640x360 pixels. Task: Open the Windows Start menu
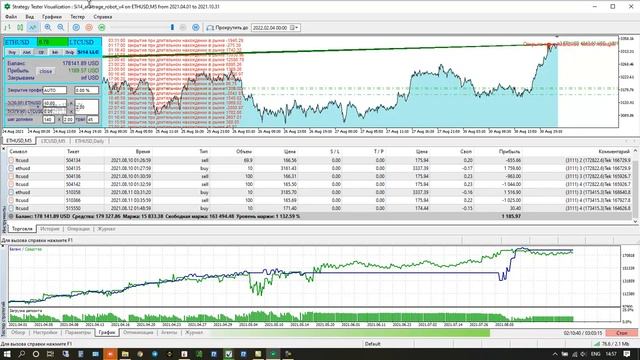pyautogui.click(x=7, y=354)
